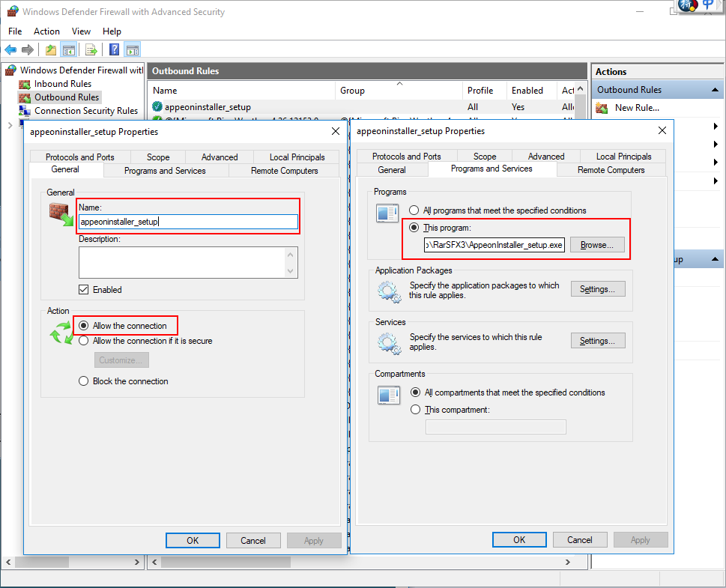Select the Connection Security Rules icon
The image size is (726, 588).
[23, 111]
